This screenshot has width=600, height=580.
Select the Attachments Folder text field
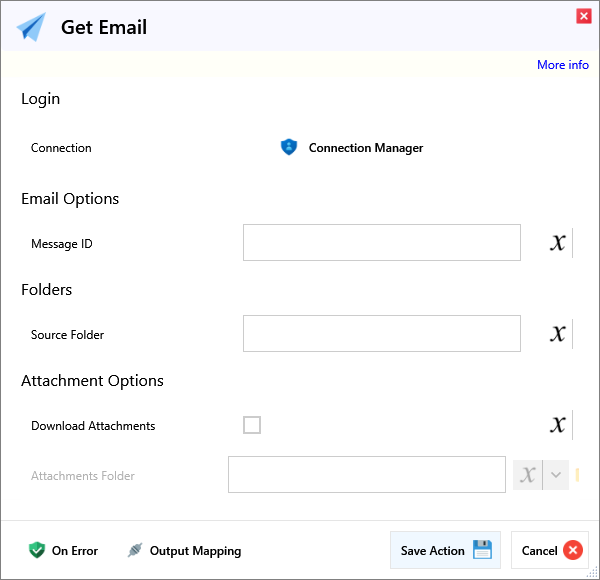366,475
